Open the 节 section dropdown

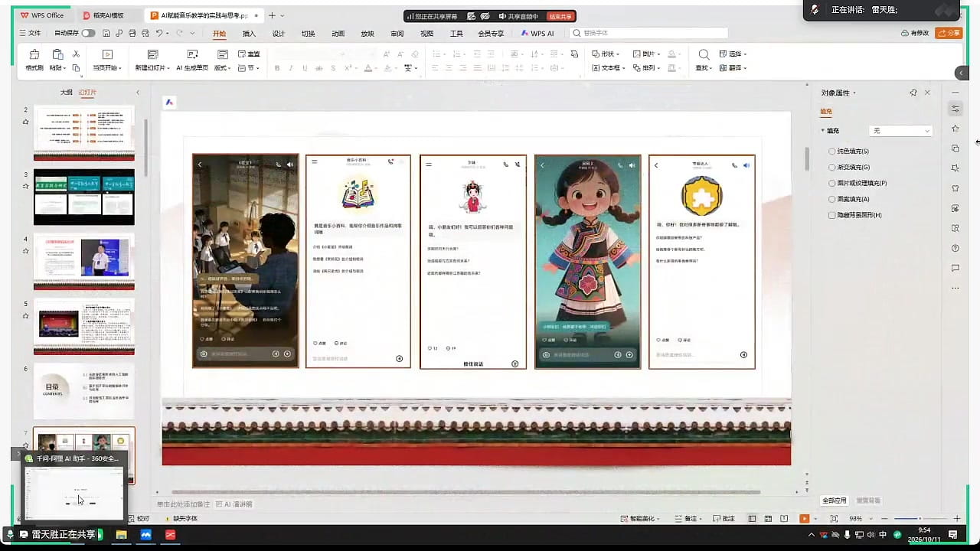(x=249, y=68)
